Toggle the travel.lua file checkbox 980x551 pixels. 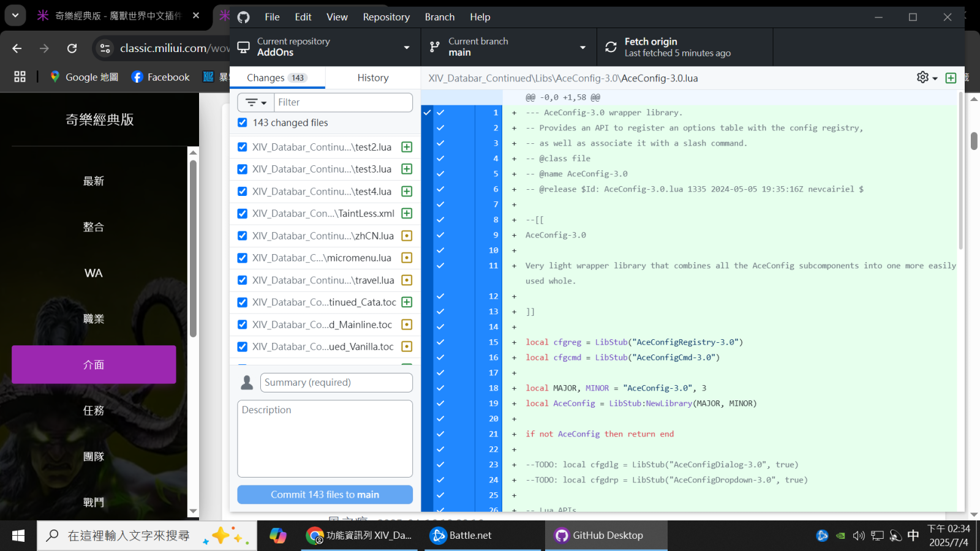pyautogui.click(x=243, y=280)
